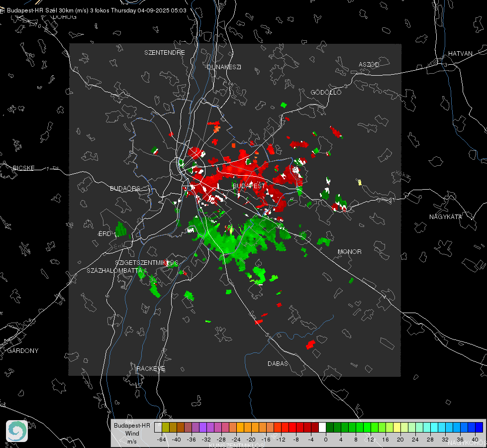This screenshot has width=487, height=448.
Task: Click the 'Wind' label in the legend
Action: tap(132, 433)
